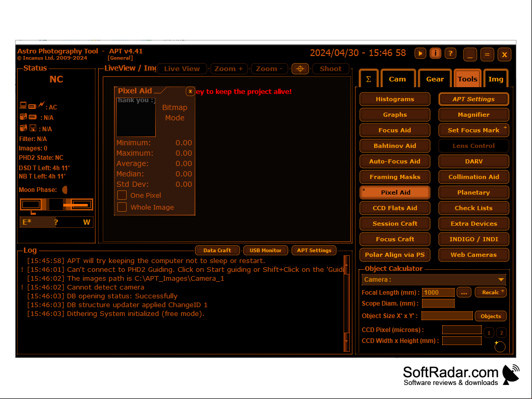
Task: Click the Pixel Aid preview thumbnail
Action: coord(135,117)
